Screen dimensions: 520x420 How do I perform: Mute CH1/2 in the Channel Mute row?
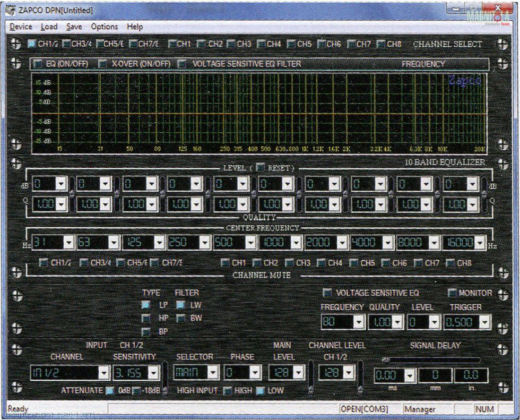point(43,263)
